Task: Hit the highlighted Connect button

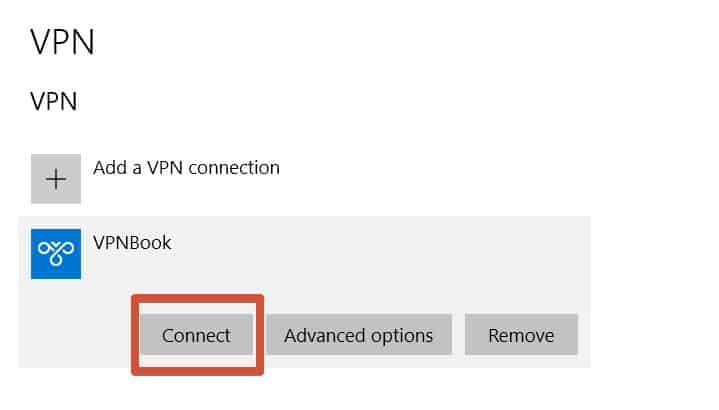Action: tap(197, 335)
